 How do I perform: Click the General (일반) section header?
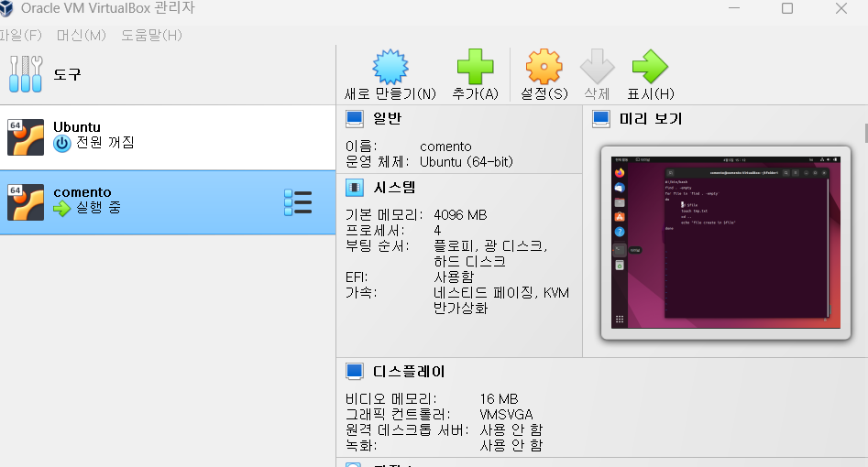point(387,118)
